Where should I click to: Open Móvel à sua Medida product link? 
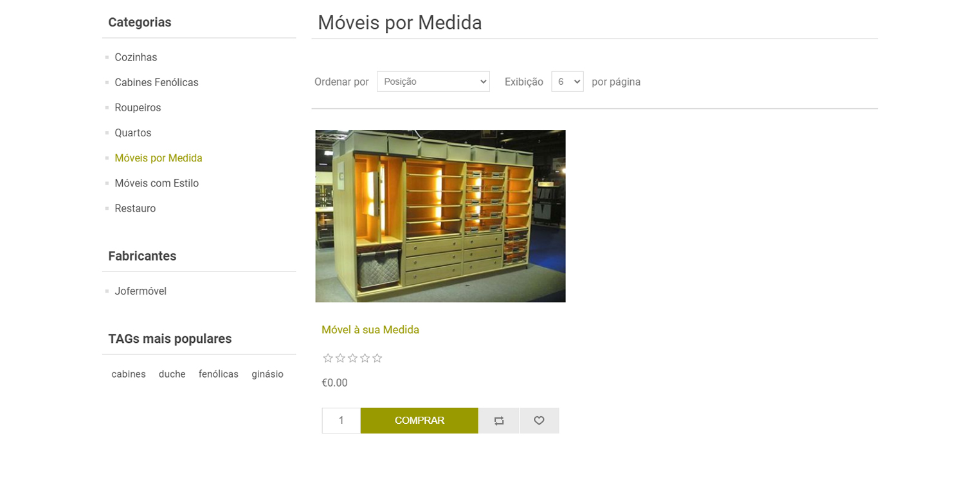(370, 330)
